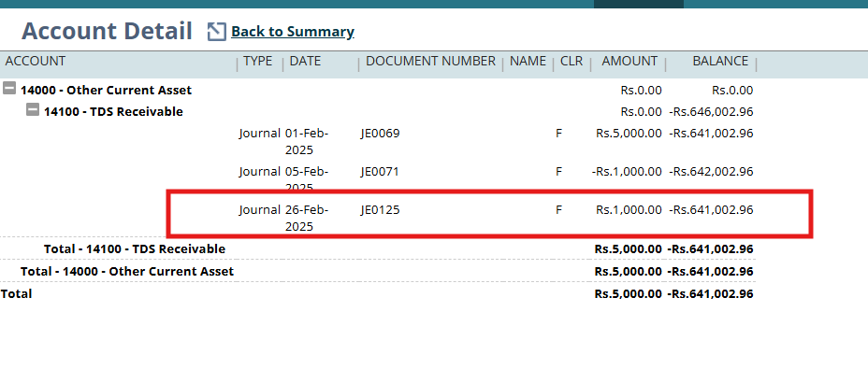Viewport: 868px width, 383px height.
Task: Click the TYPE column header
Action: 258,62
